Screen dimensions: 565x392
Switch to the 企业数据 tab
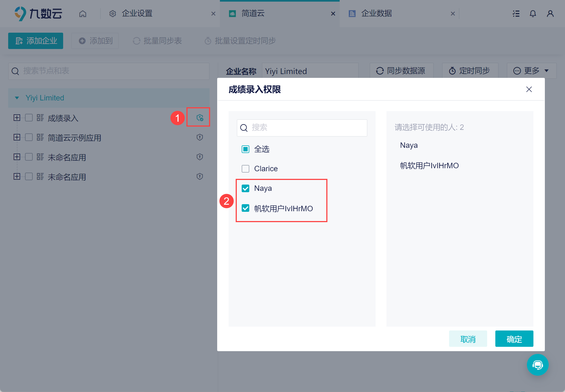click(x=377, y=13)
